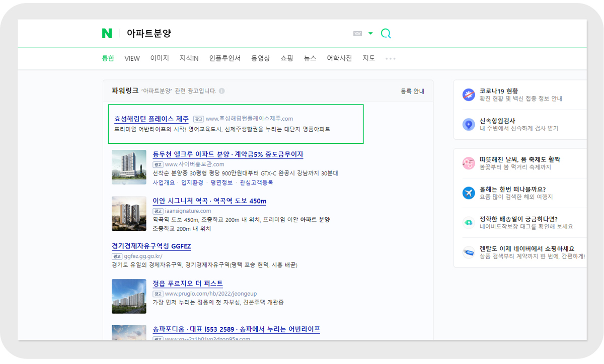Image resolution: width=604 pixels, height=364 pixels.
Task: Click 역곡역 도보 450m, 초중학교 description text
Action: 241,220
